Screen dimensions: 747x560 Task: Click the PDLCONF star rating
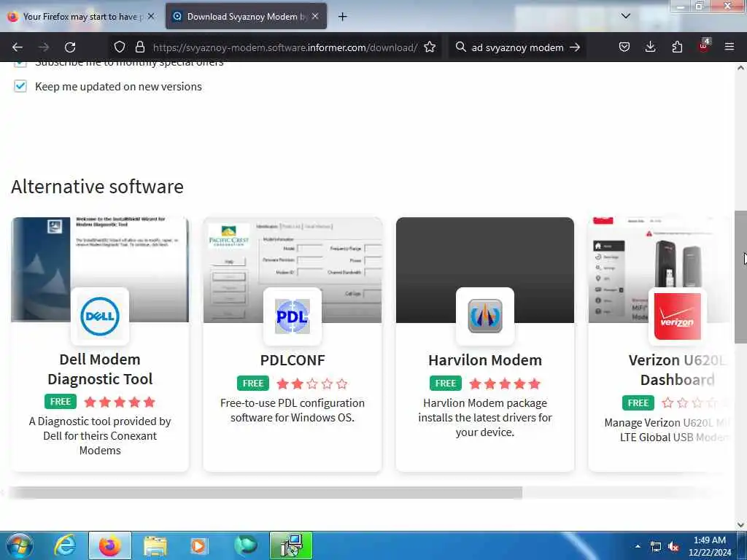(312, 384)
